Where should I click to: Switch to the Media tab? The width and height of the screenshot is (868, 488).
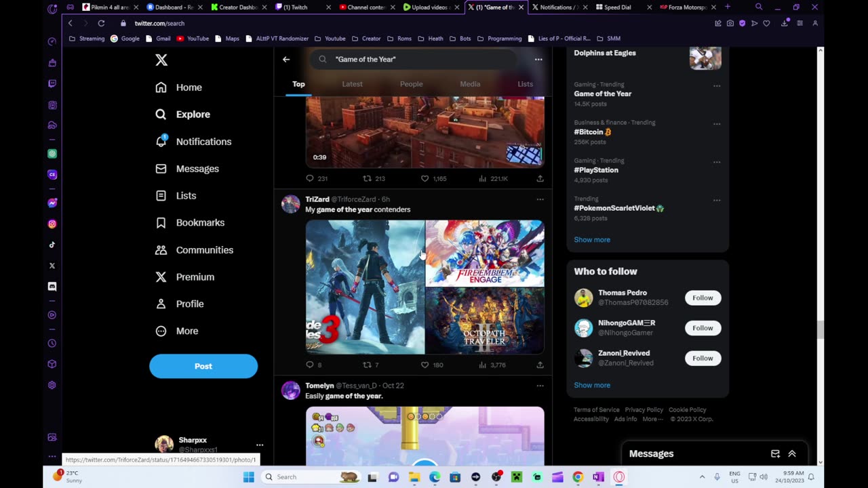pyautogui.click(x=470, y=84)
